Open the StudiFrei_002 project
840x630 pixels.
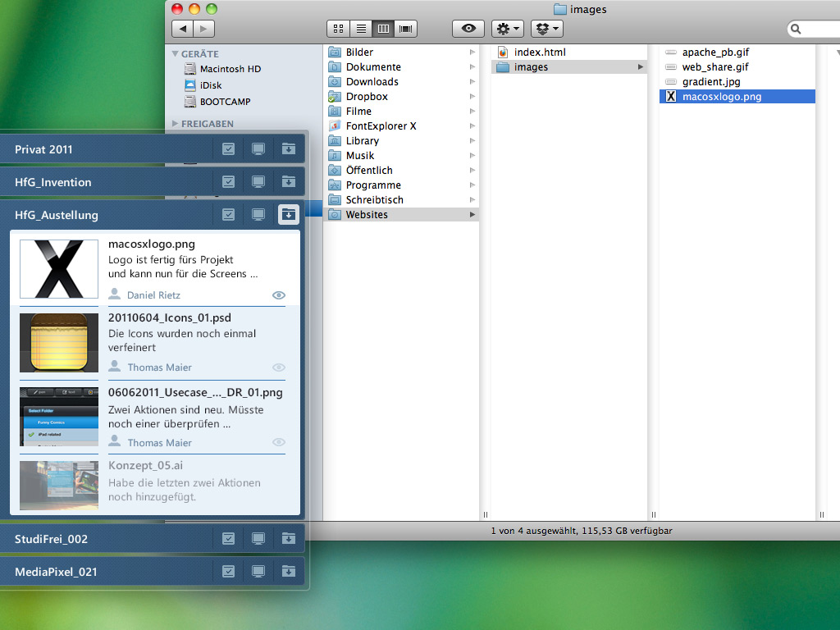pyautogui.click(x=51, y=539)
